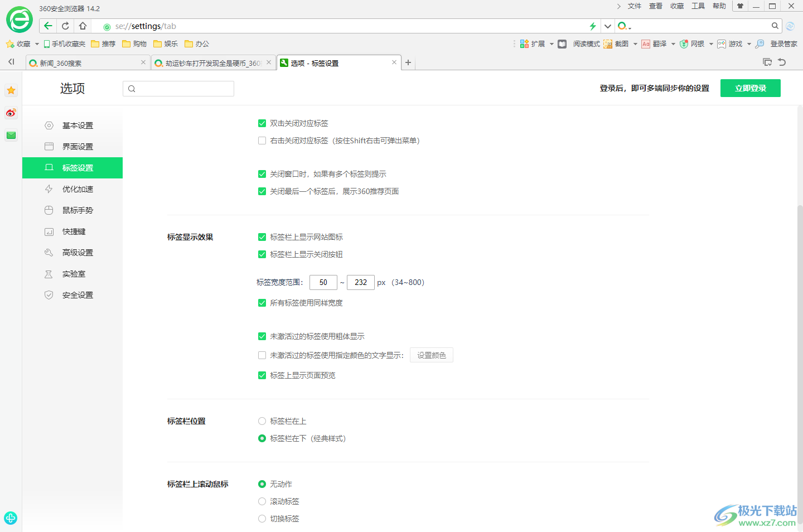Screen dimensions: 803x532
Task: Click the restore closed tab undo icon
Action: click(782, 62)
